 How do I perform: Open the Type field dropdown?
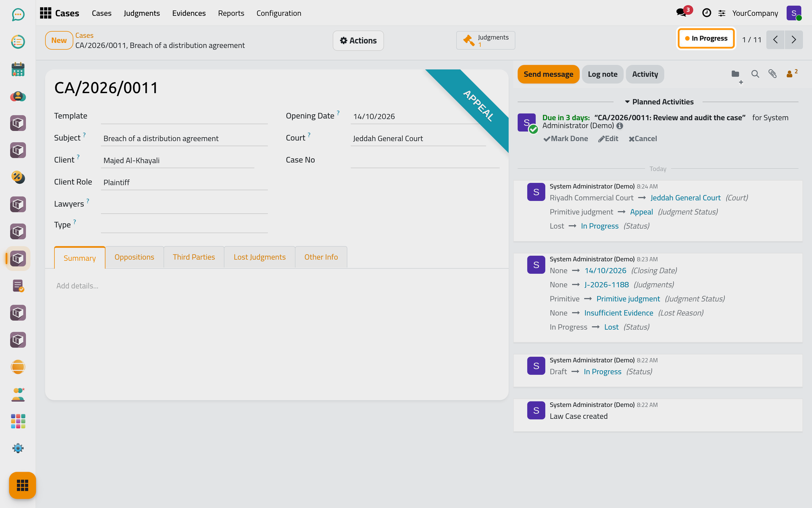184,225
